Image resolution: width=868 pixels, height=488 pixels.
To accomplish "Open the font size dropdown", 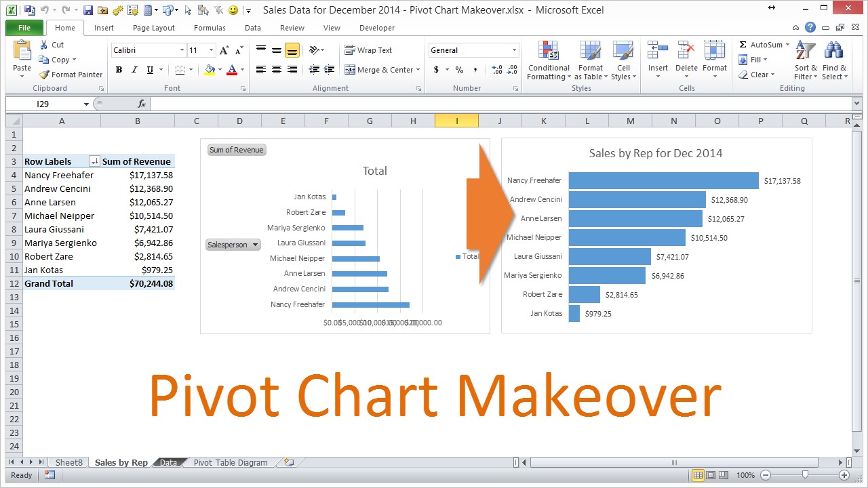I will click(x=210, y=49).
